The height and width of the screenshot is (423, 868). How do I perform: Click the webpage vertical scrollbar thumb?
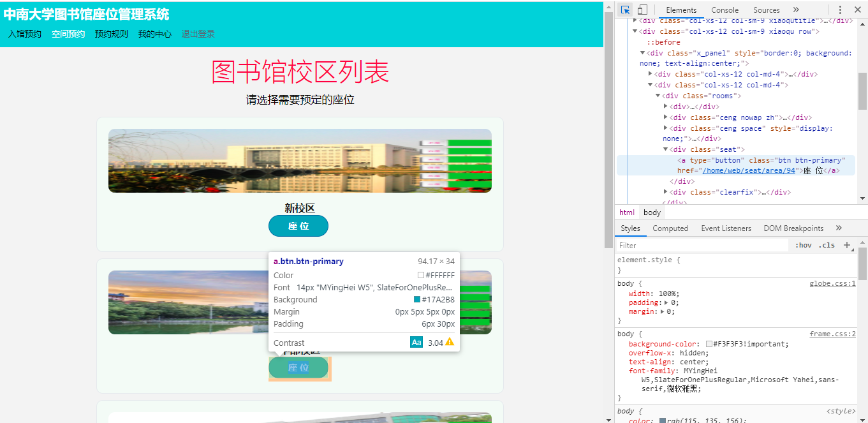[608, 130]
